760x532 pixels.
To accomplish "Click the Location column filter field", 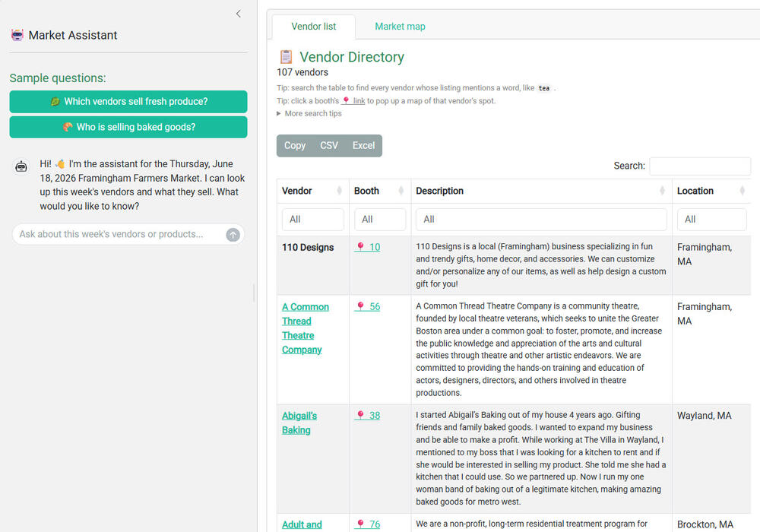I will [712, 220].
